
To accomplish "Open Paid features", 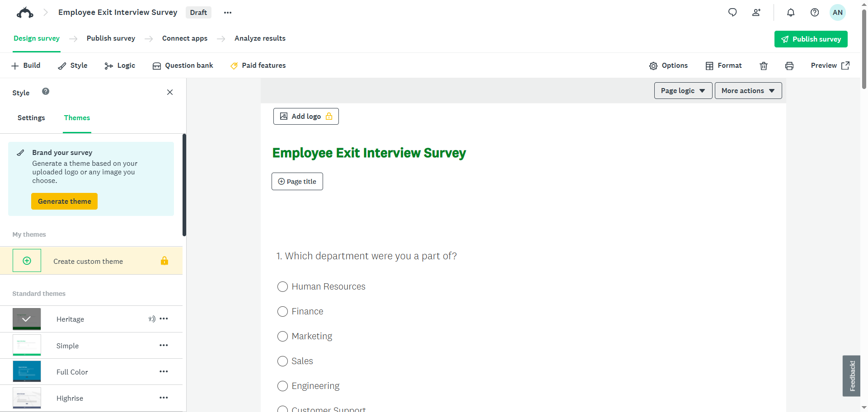I will coord(258,66).
